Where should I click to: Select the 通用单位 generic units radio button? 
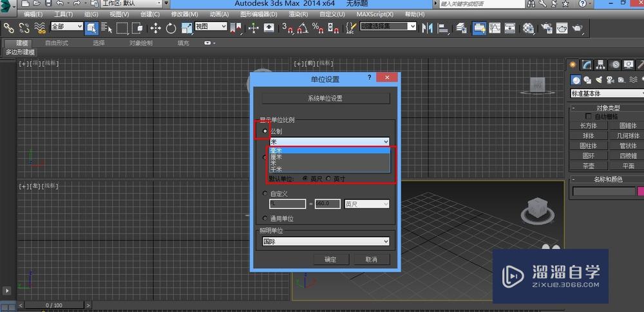265,219
